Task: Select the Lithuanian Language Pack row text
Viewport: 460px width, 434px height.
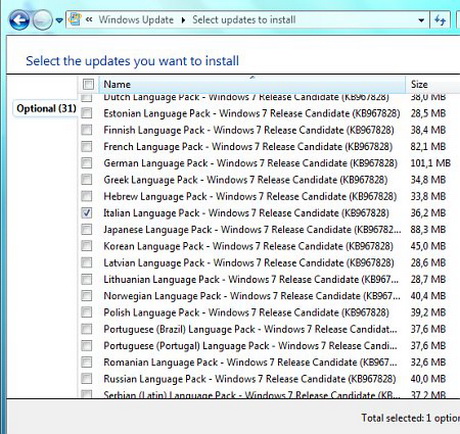Action: 251,279
